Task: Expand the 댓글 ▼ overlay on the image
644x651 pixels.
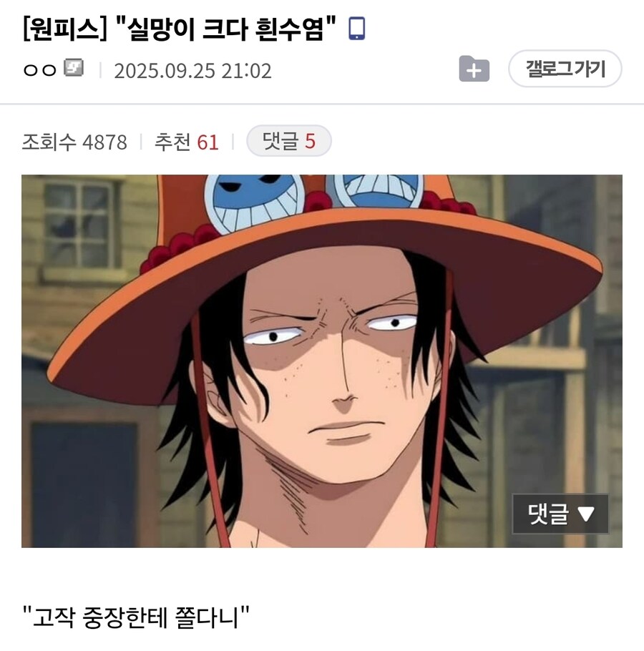Action: [560, 514]
